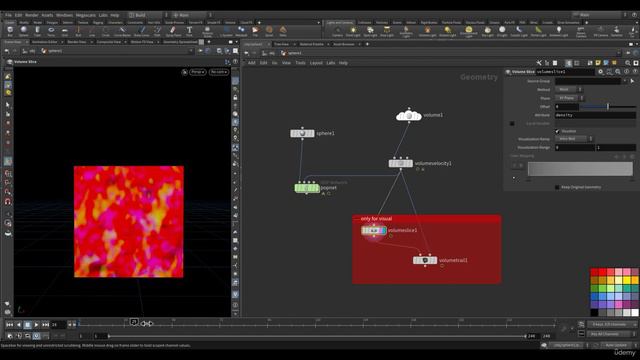Image resolution: width=640 pixels, height=360 pixels.
Task: Open the Source Group dropdown arrow
Action: tap(624, 81)
